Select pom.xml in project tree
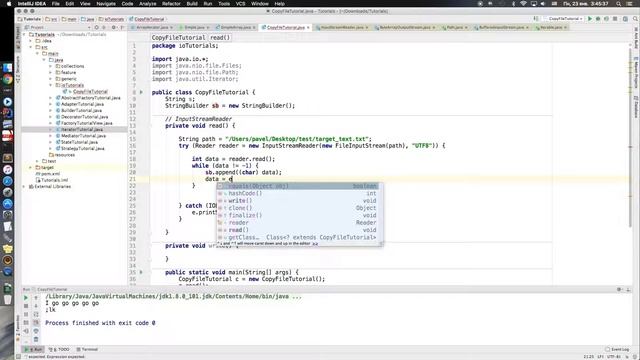Viewport: 640px width, 360px height. tap(51, 174)
